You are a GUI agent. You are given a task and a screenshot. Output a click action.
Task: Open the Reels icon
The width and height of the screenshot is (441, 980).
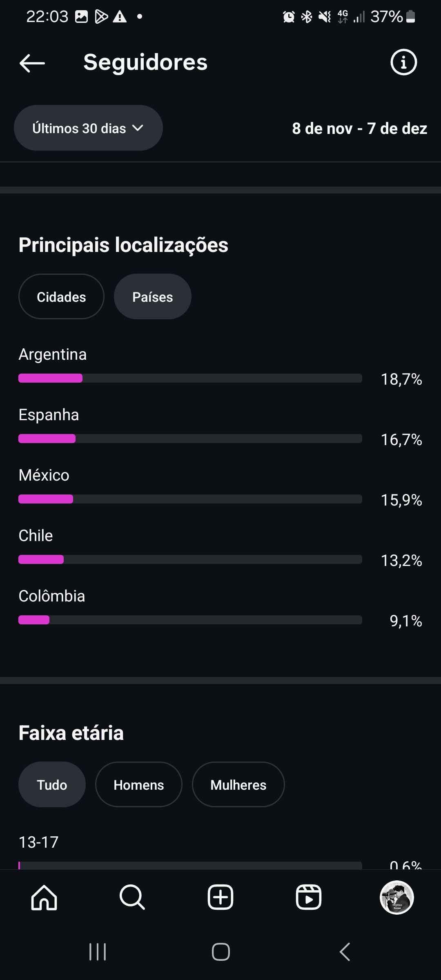pos(308,897)
